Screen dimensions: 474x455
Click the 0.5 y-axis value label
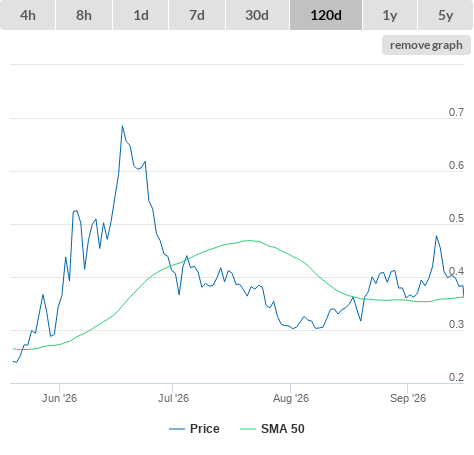tap(456, 218)
